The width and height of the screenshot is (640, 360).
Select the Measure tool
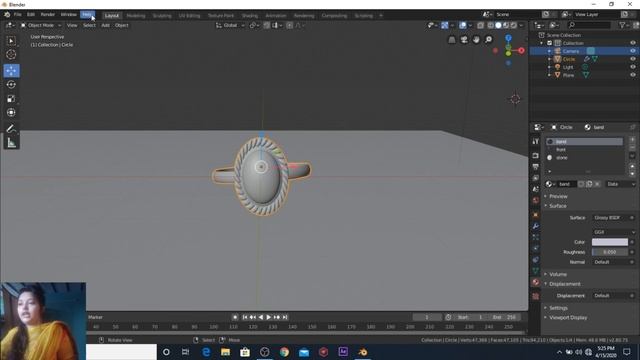(x=11, y=142)
